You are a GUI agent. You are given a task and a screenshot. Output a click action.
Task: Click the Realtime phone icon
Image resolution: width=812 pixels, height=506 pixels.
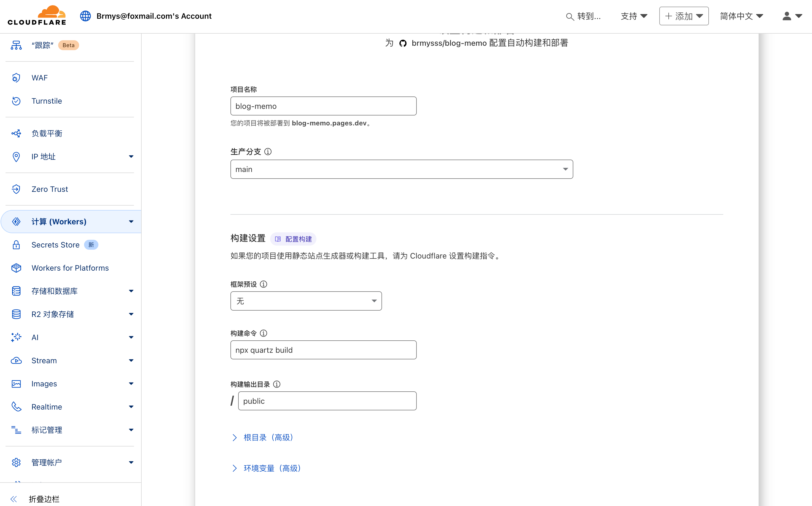pyautogui.click(x=16, y=407)
